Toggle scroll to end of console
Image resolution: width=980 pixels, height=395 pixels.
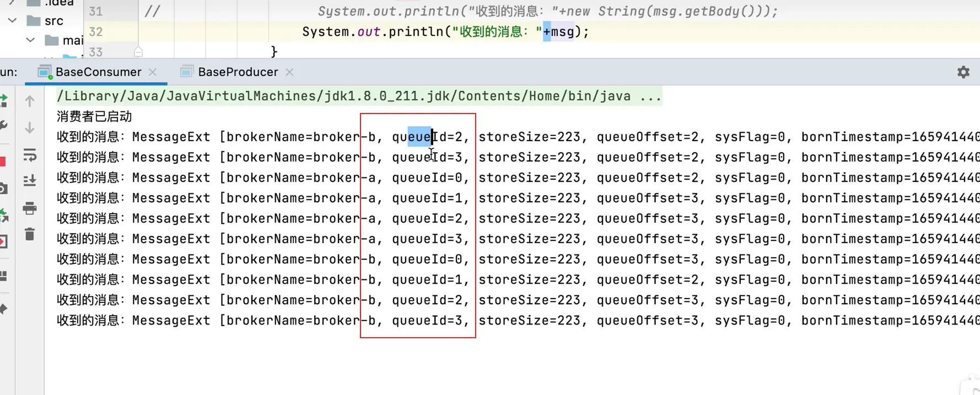coord(30,181)
